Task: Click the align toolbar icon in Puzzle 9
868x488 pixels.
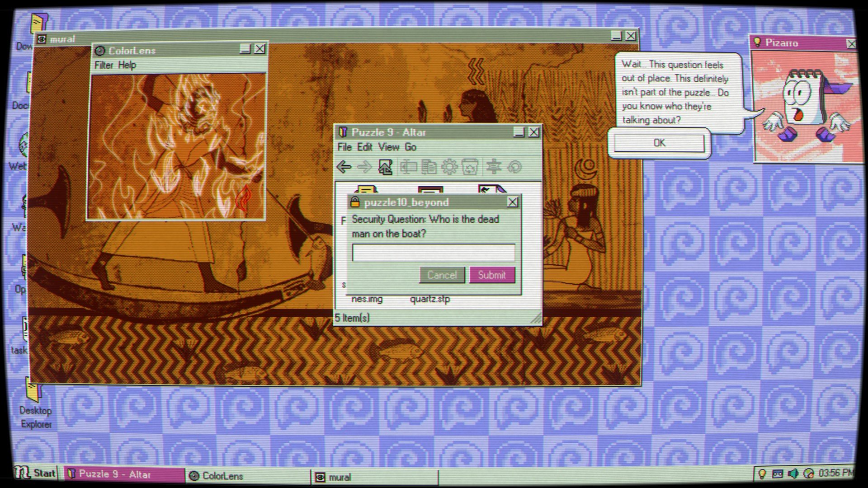Action: 494,167
